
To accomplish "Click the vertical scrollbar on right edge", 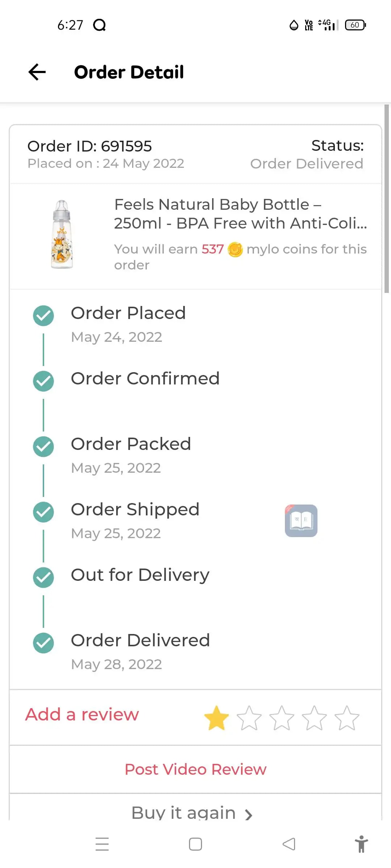I will pyautogui.click(x=387, y=199).
